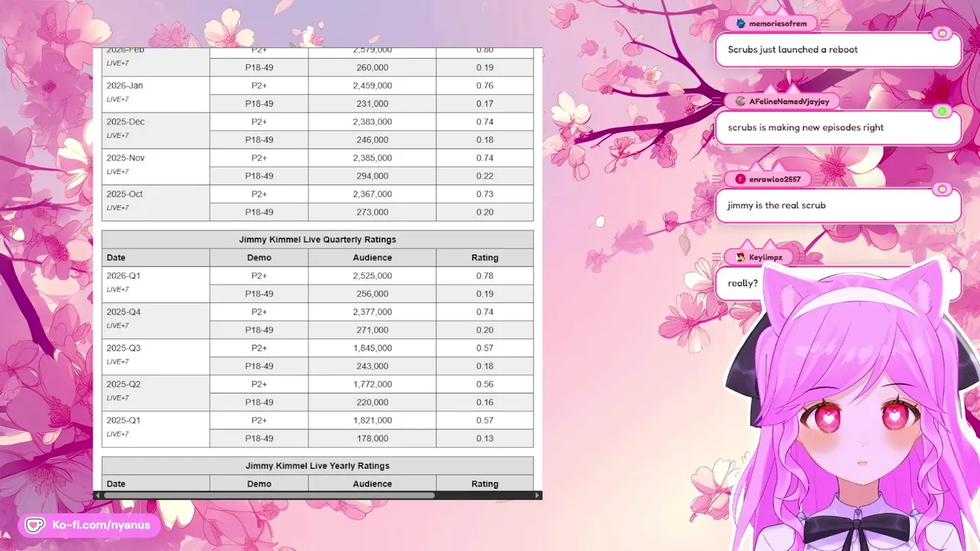Image resolution: width=980 pixels, height=551 pixels.
Task: Click memoriesofrem's avatar icon in chat
Action: click(740, 24)
